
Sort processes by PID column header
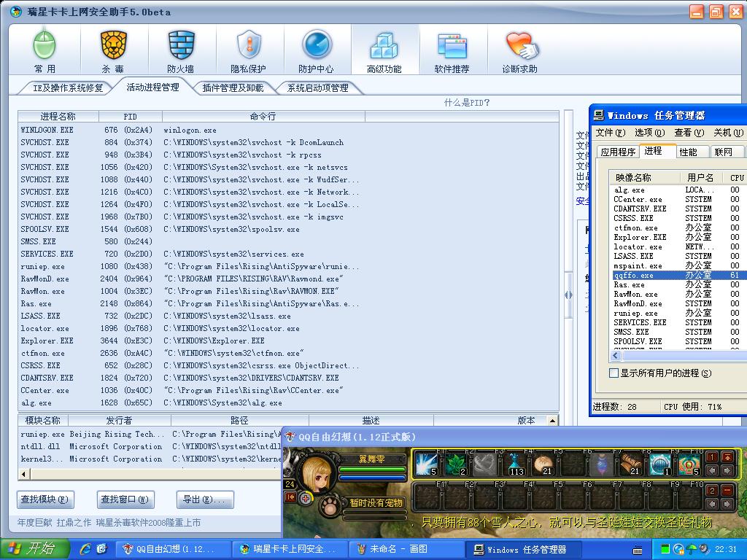click(130, 116)
